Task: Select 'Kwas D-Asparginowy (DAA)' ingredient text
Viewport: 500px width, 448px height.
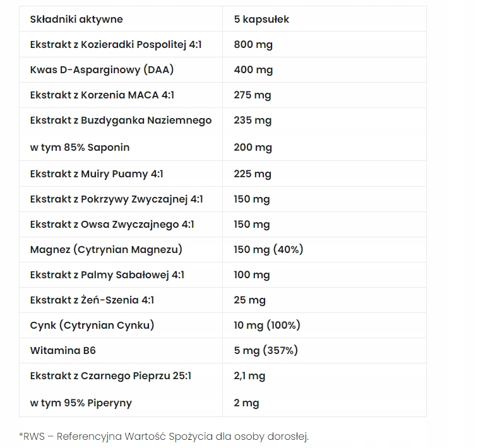Action: [x=102, y=70]
